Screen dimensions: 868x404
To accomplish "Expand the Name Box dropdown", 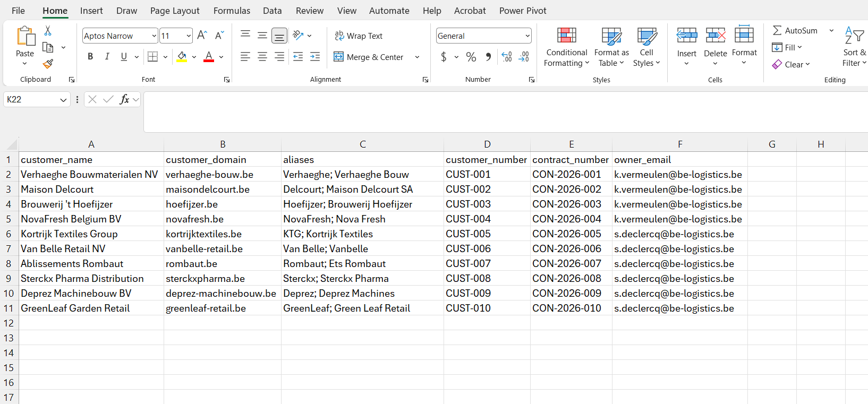I will tap(63, 99).
